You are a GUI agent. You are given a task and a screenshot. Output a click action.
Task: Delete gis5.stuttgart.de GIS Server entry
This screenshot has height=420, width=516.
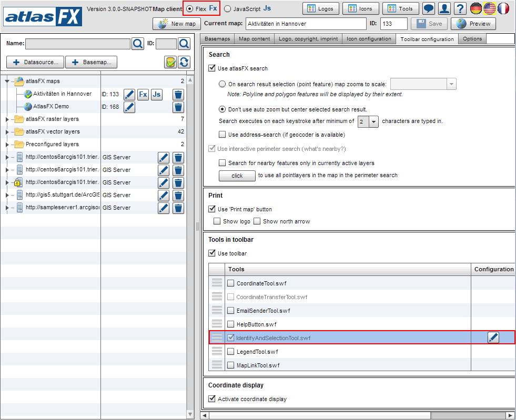point(178,196)
